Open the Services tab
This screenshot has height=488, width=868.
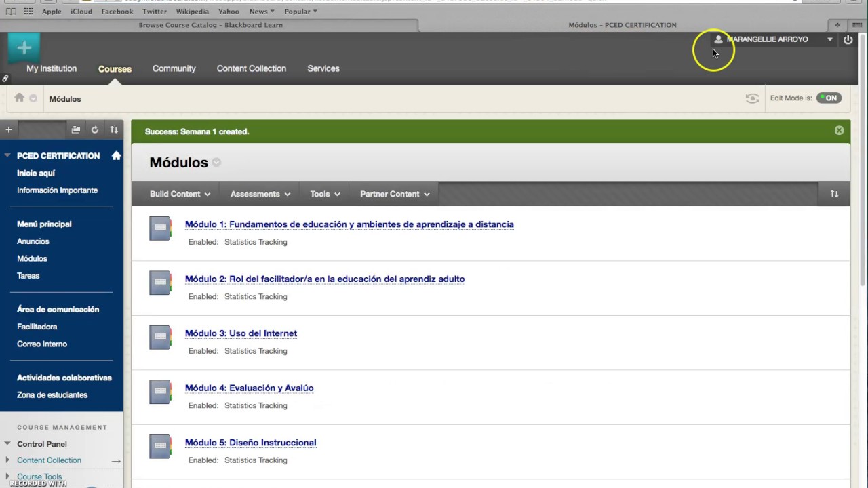tap(323, 68)
